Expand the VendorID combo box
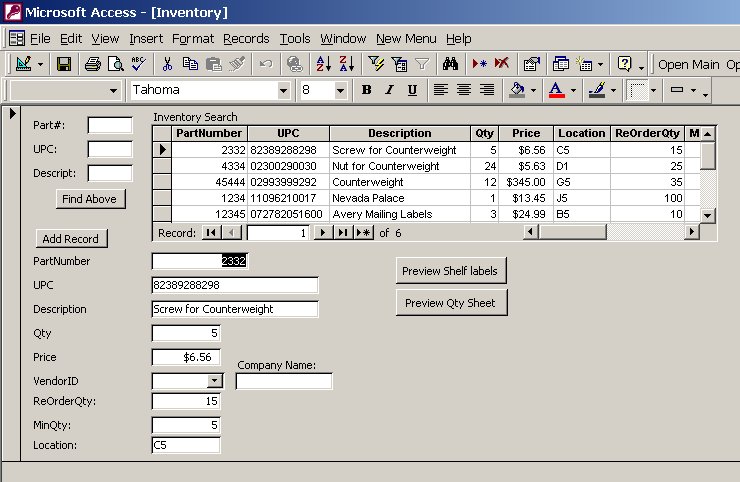 click(x=214, y=381)
